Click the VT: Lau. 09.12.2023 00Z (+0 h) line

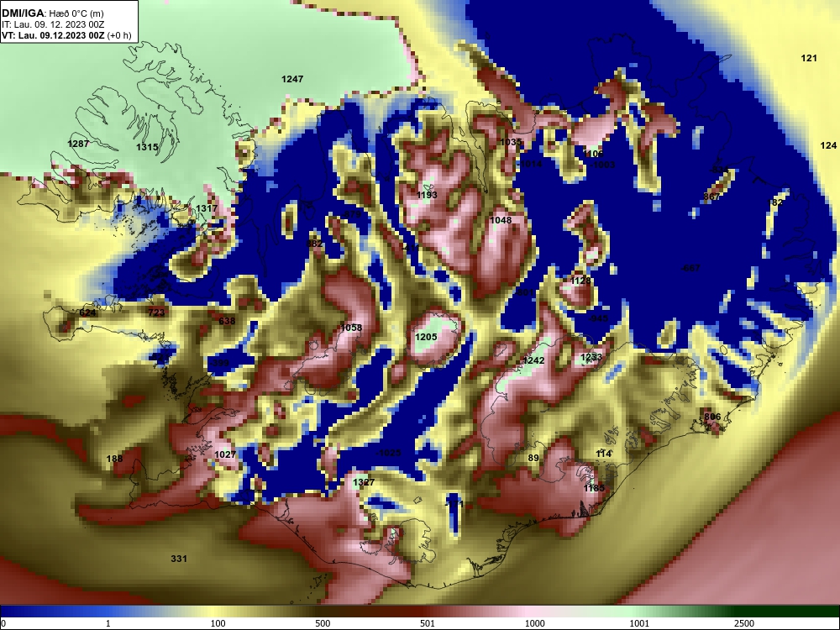66,35
